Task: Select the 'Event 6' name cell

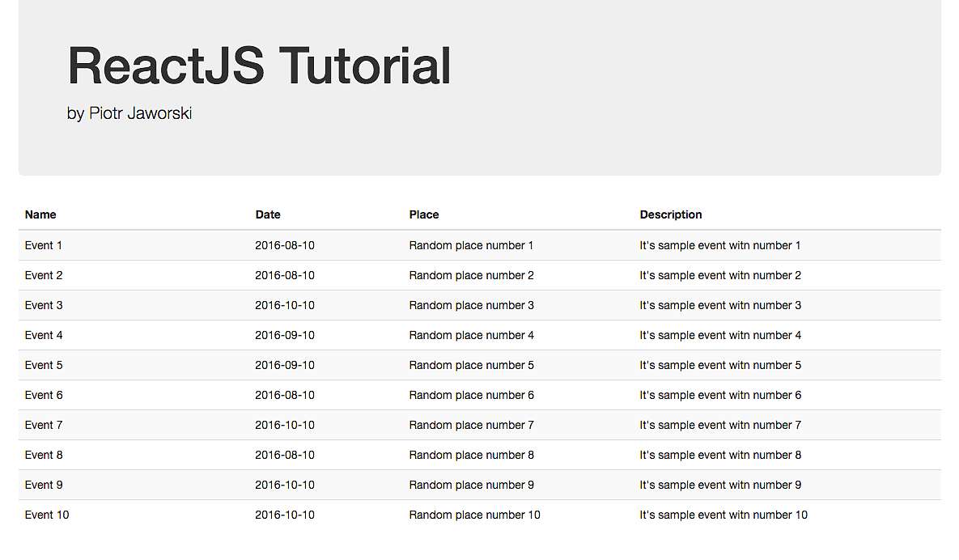Action: click(44, 395)
